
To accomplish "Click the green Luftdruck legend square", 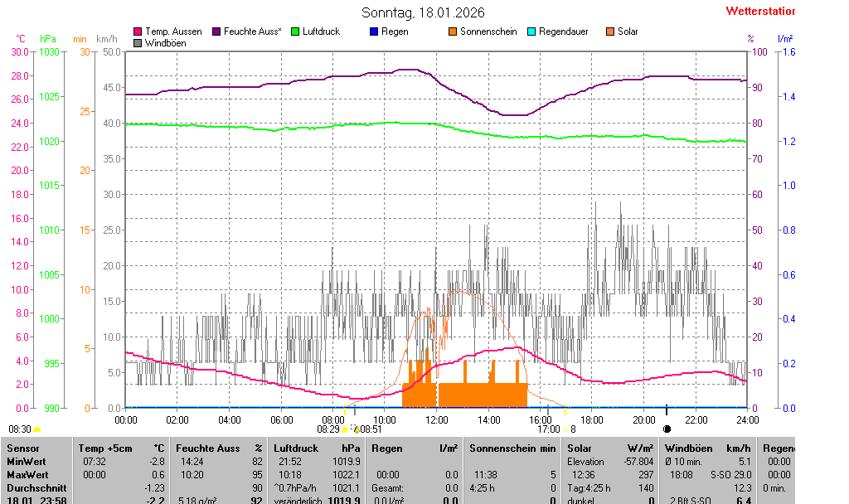I will (295, 31).
